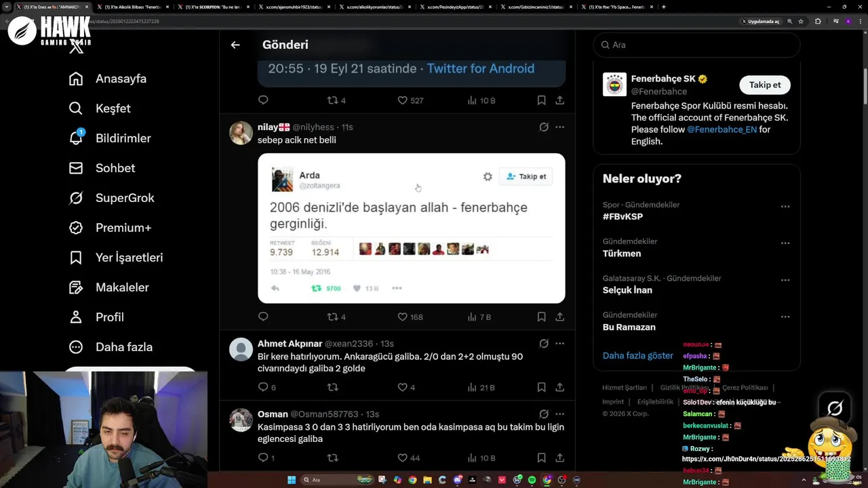Share nilay's reply
The width and height of the screenshot is (868, 488).
[x=559, y=317]
